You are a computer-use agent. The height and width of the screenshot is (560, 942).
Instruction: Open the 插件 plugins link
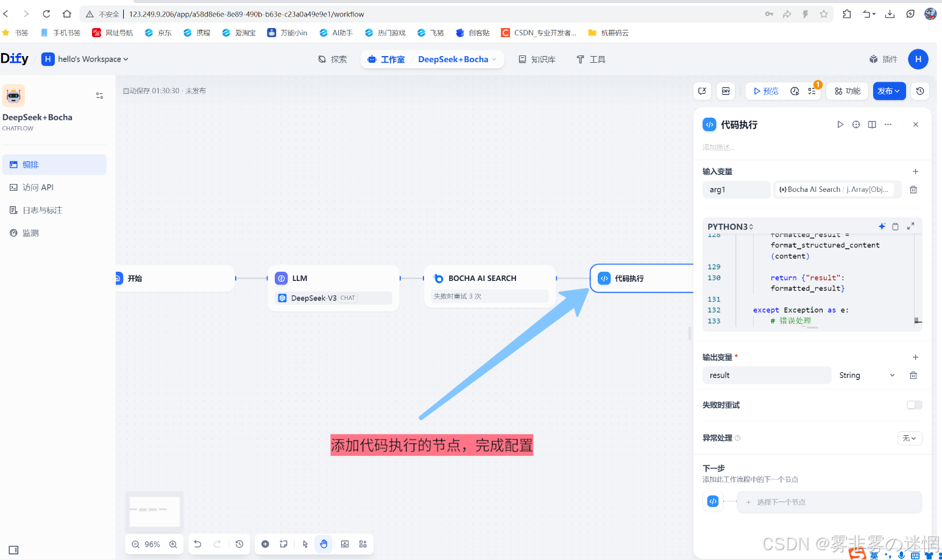pyautogui.click(x=884, y=59)
